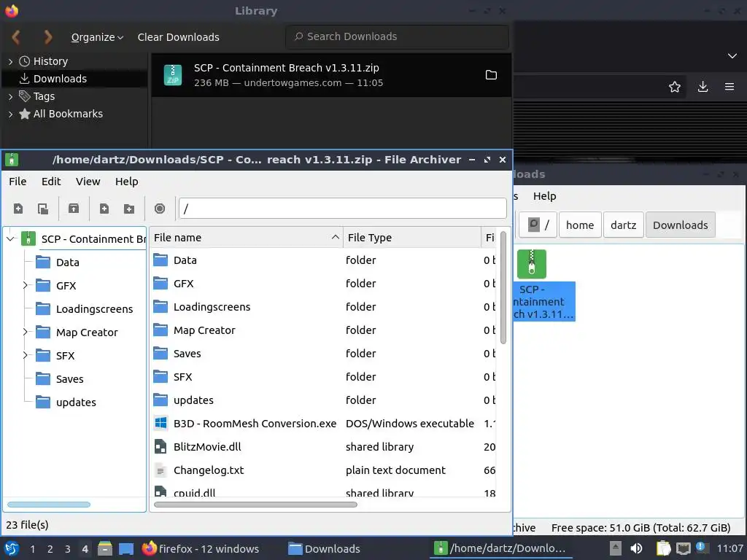This screenshot has width=747, height=560.
Task: Click the clipboard icon in the system tray
Action: tap(663, 548)
